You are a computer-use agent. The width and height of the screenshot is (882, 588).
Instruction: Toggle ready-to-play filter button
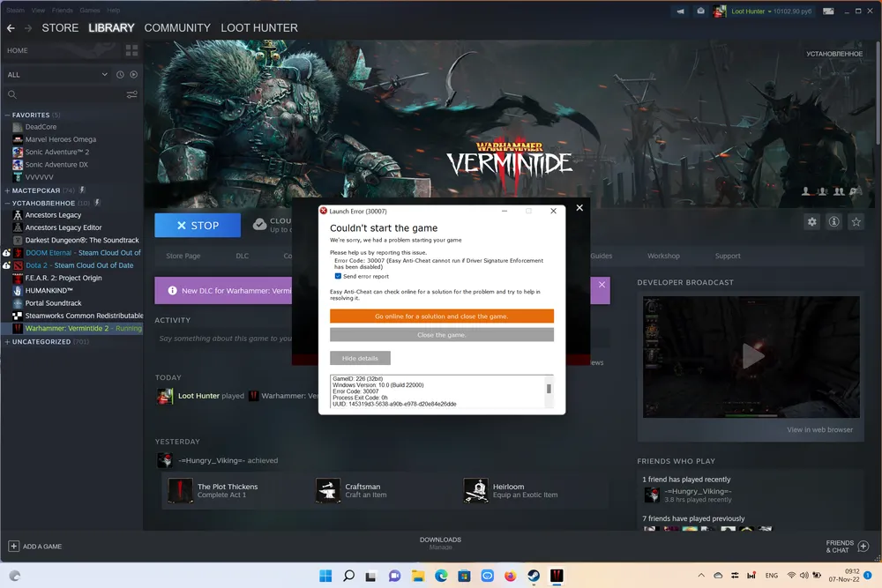click(134, 75)
